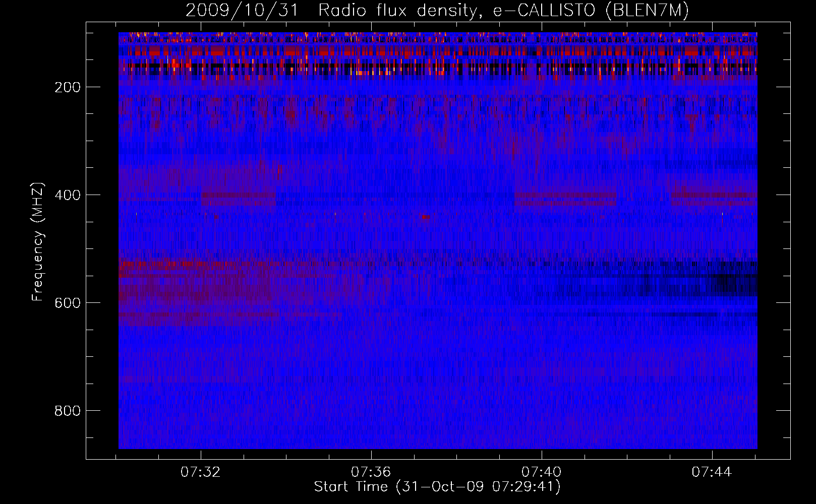
Task: Click the 07:40 time tick label
Action: point(542,472)
